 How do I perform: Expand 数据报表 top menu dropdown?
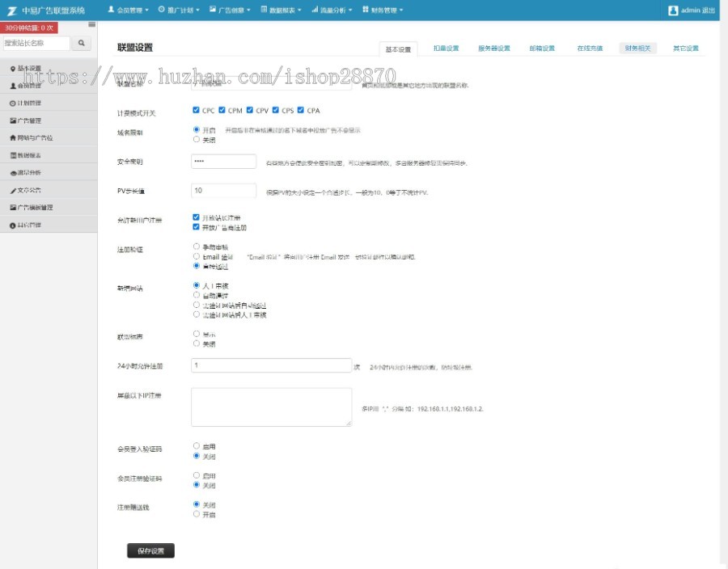[281, 10]
